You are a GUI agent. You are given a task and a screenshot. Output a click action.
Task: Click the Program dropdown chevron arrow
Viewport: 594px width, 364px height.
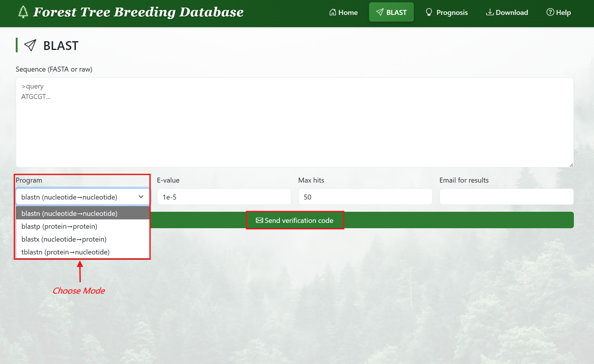141,197
